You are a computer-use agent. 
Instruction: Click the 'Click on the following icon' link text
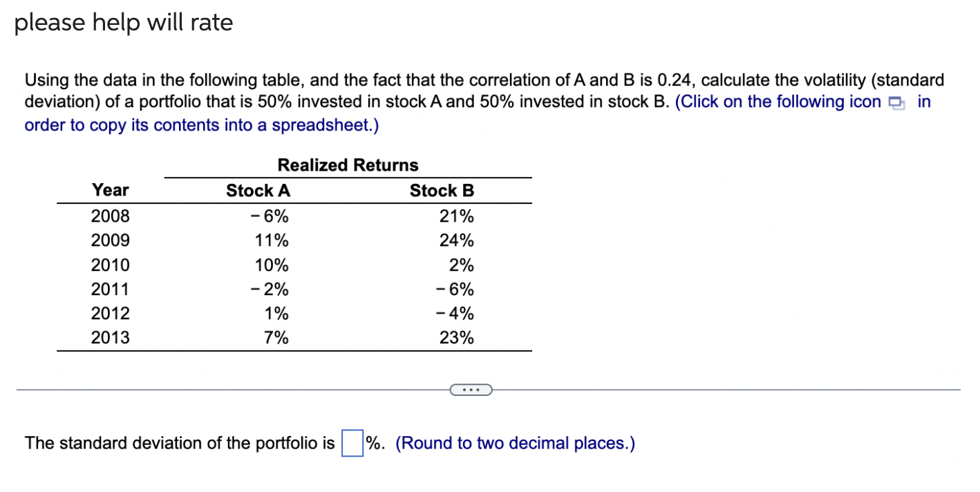pos(778,102)
